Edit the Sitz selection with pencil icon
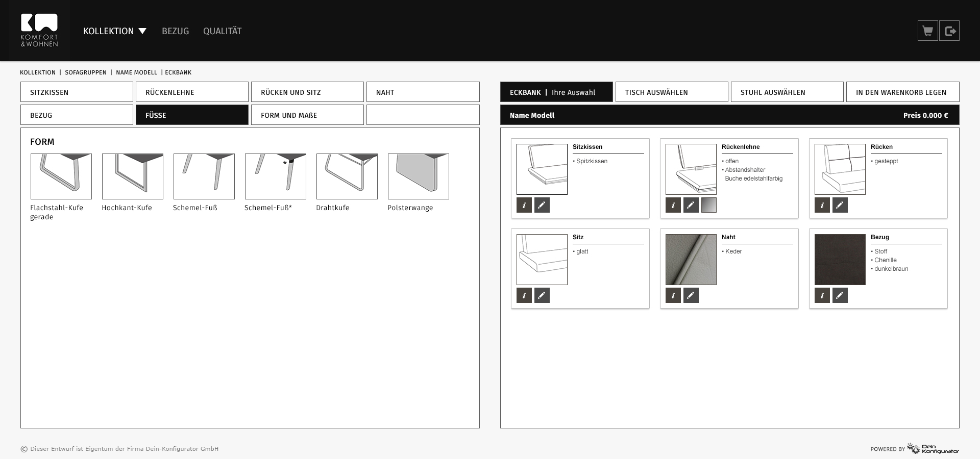 click(x=542, y=295)
